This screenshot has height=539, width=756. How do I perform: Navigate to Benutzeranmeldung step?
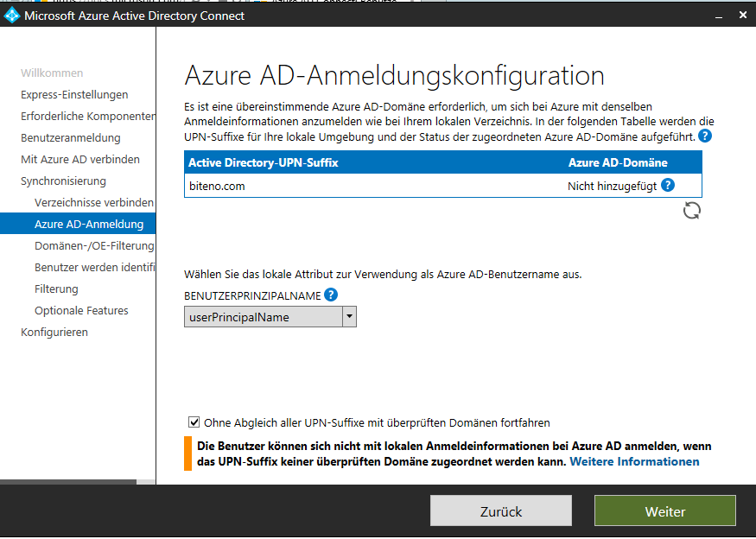70,138
